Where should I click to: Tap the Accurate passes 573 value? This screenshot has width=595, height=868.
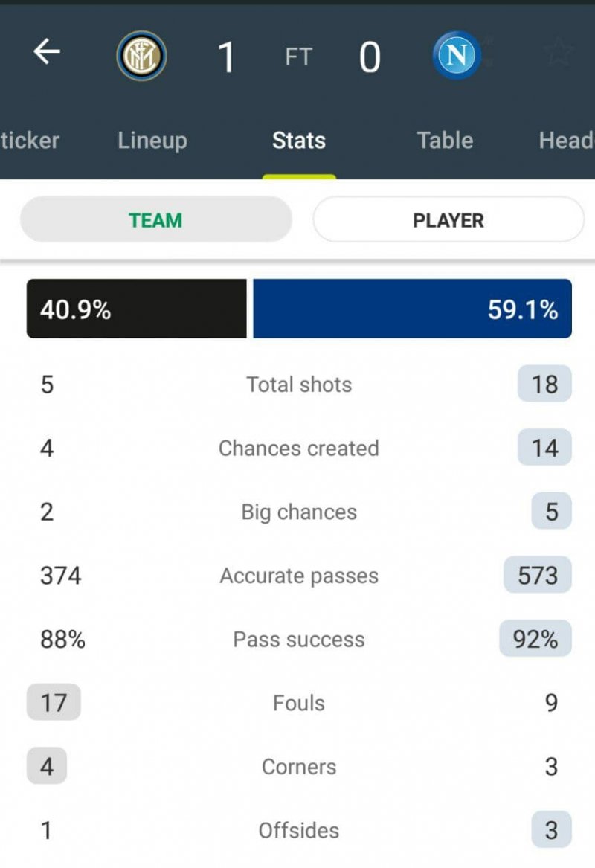[x=538, y=576]
